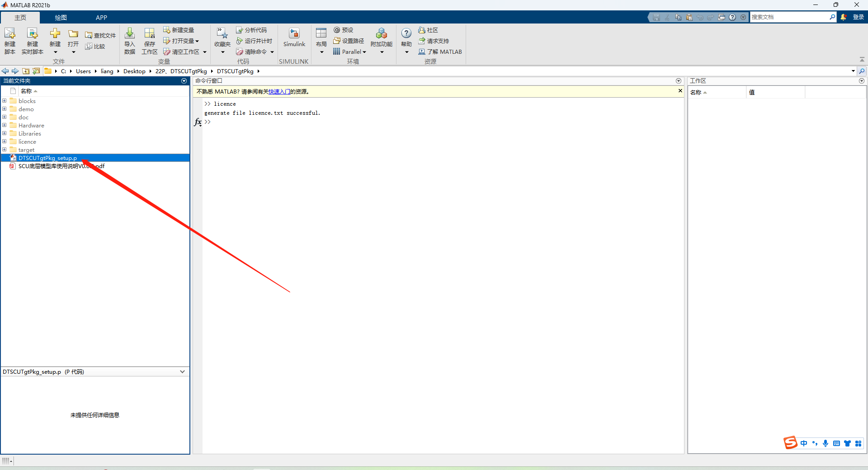Click the New Script (新建脚本) icon
Viewport: 868px width, 470px height.
coord(10,41)
